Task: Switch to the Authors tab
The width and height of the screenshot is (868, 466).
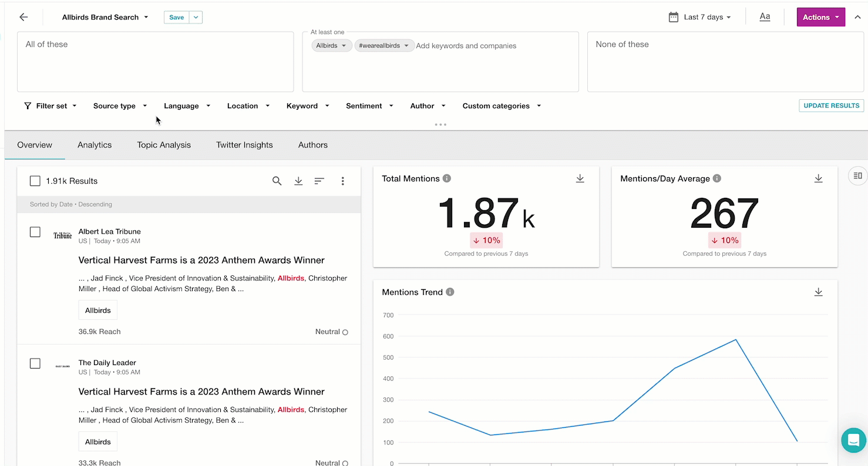Action: coord(313,145)
